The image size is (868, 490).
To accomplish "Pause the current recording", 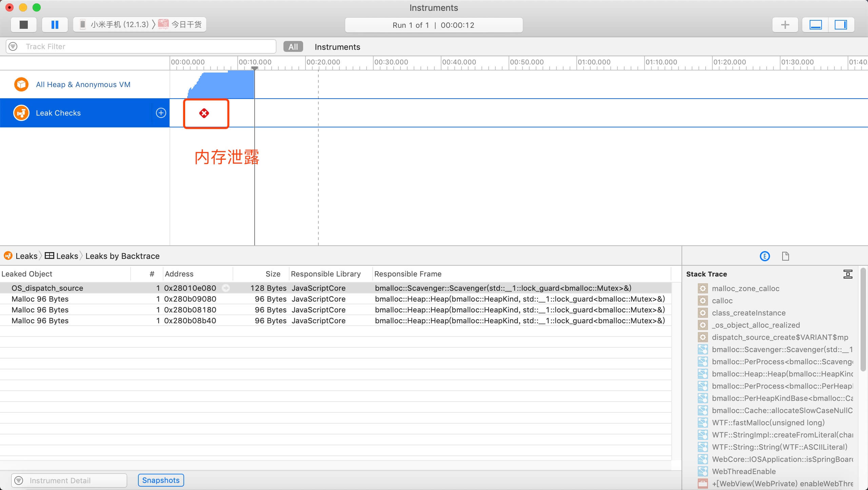I will point(55,24).
